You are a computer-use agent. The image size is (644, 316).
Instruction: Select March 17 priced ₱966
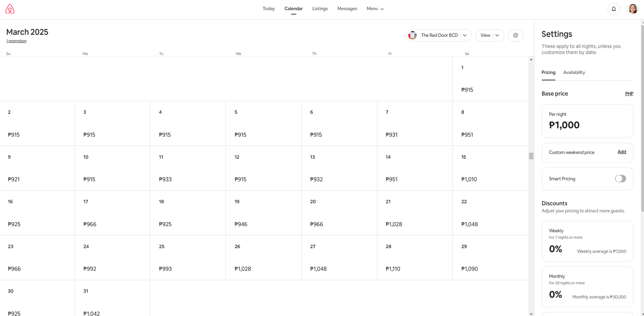pos(112,213)
